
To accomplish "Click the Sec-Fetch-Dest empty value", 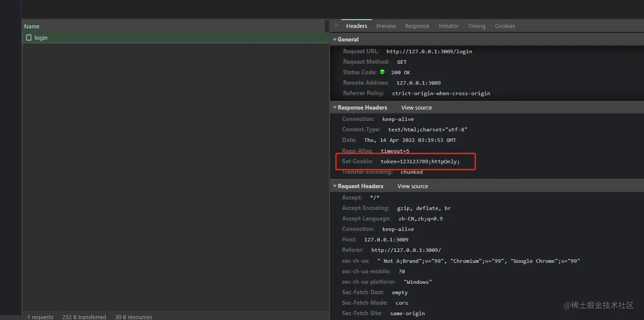I will [x=400, y=292].
